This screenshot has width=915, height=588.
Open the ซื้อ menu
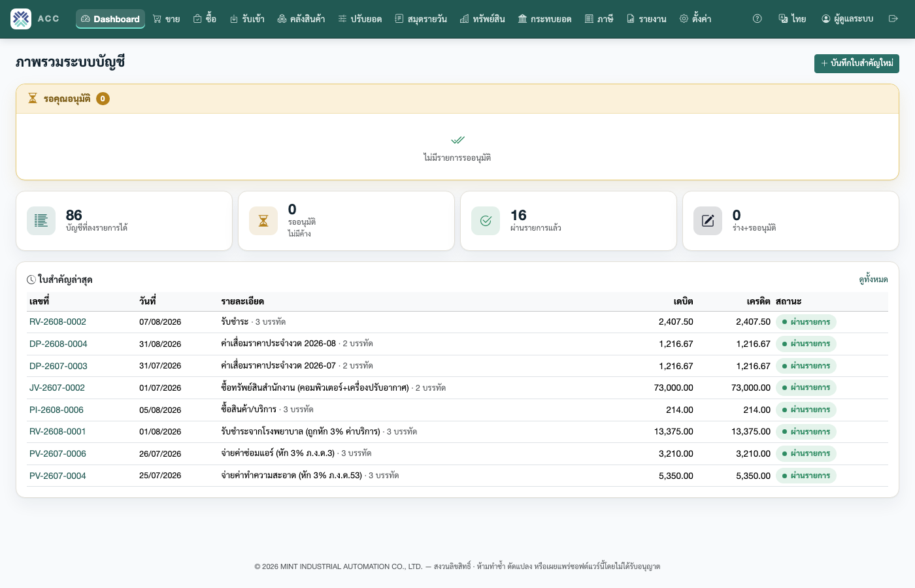coord(205,19)
